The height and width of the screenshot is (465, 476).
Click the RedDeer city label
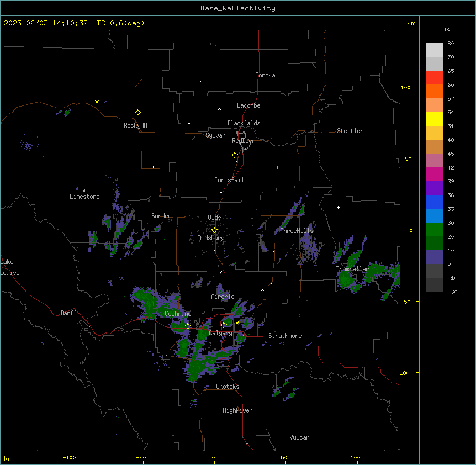tap(243, 141)
